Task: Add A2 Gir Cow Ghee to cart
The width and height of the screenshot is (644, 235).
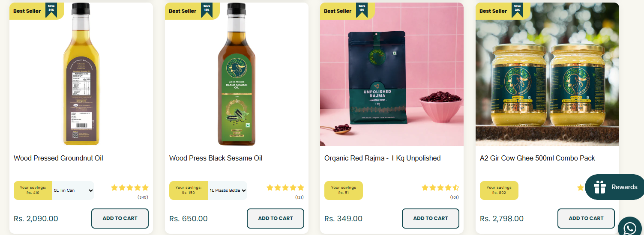Action: pyautogui.click(x=586, y=218)
